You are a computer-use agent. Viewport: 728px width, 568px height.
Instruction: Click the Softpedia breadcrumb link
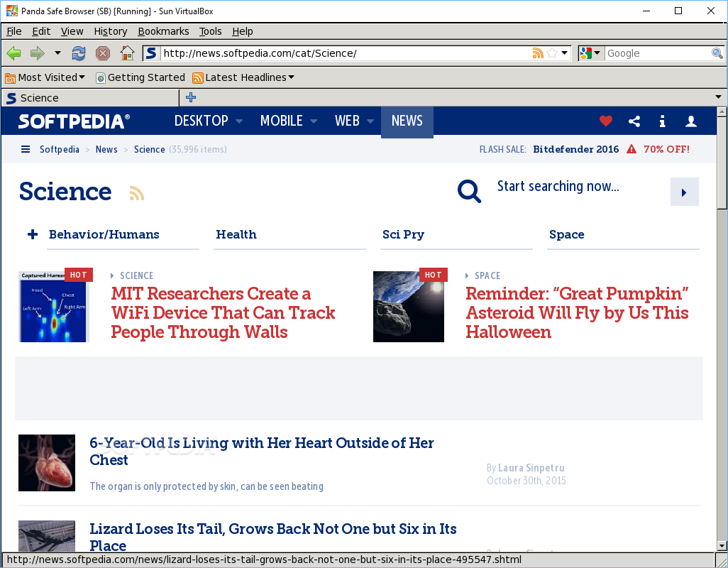point(60,149)
